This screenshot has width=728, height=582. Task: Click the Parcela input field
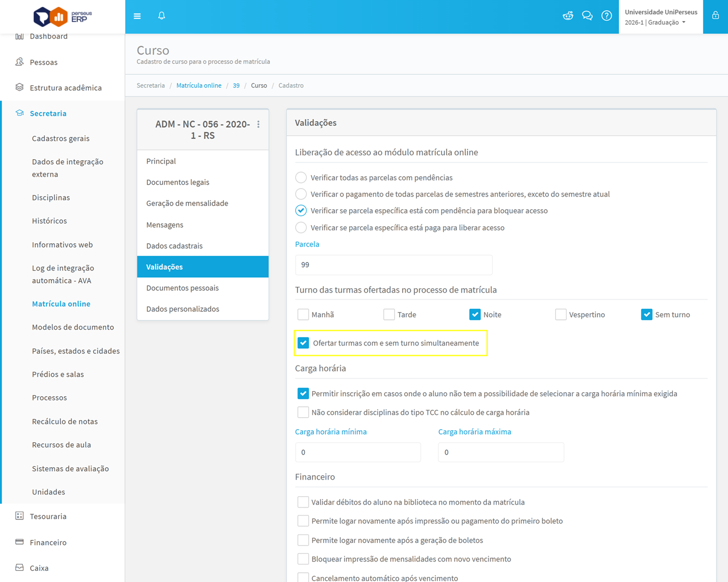[x=394, y=265]
